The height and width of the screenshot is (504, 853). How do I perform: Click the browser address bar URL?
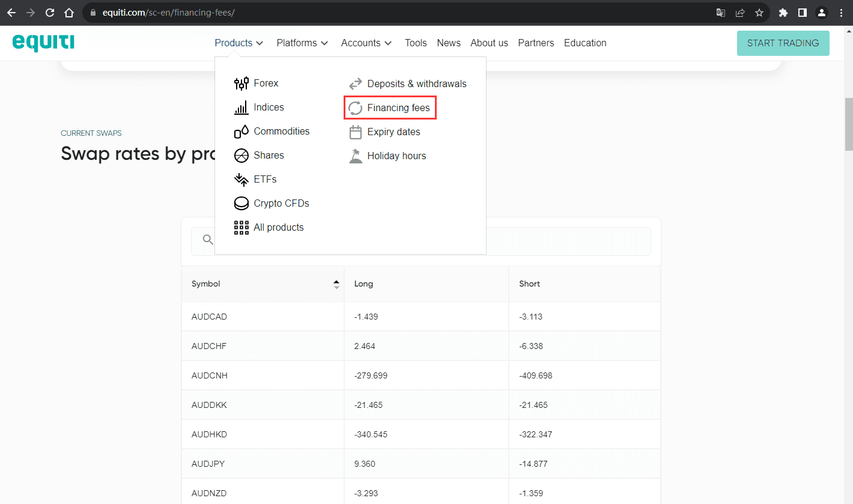169,13
